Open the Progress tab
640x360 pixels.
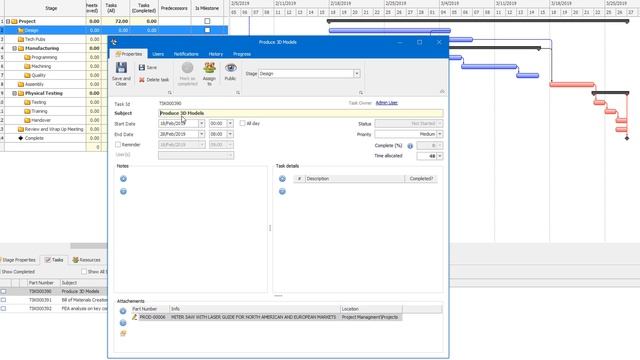pos(242,54)
